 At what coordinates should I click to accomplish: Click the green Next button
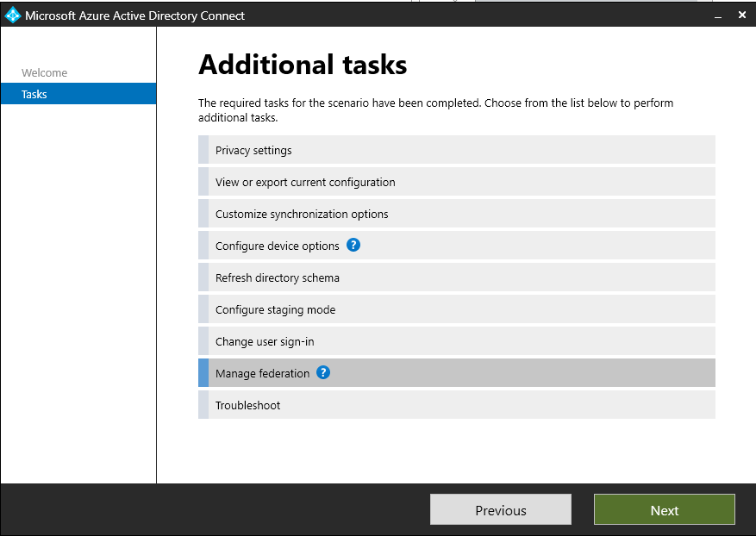click(664, 510)
